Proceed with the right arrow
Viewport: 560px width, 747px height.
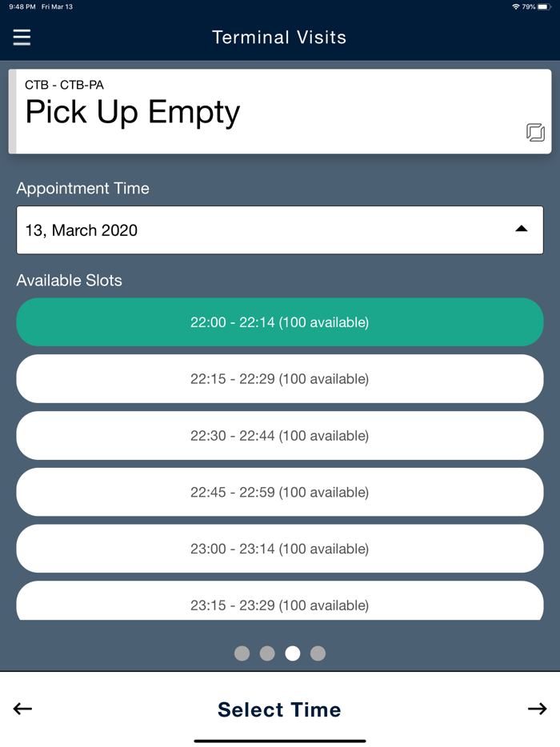(537, 709)
